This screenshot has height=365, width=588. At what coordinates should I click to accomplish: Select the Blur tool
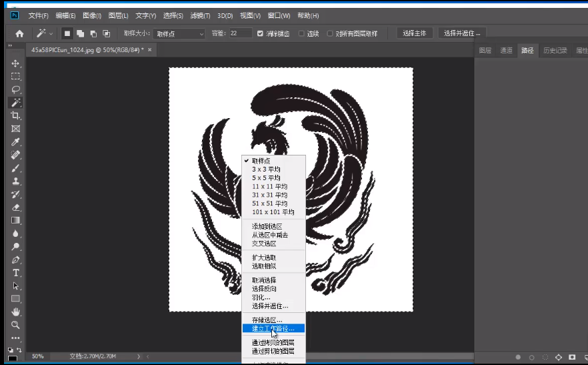pos(15,234)
